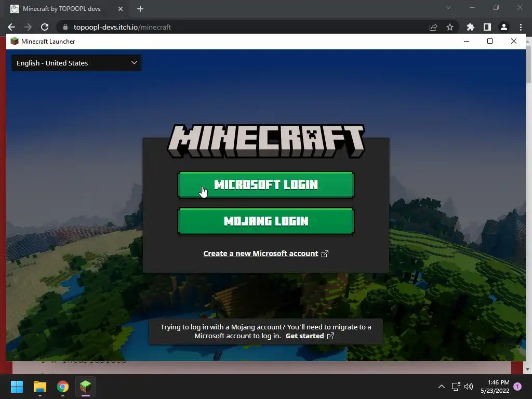532x399 pixels.
Task: Open external-link icon next to Get started
Action: coord(330,336)
